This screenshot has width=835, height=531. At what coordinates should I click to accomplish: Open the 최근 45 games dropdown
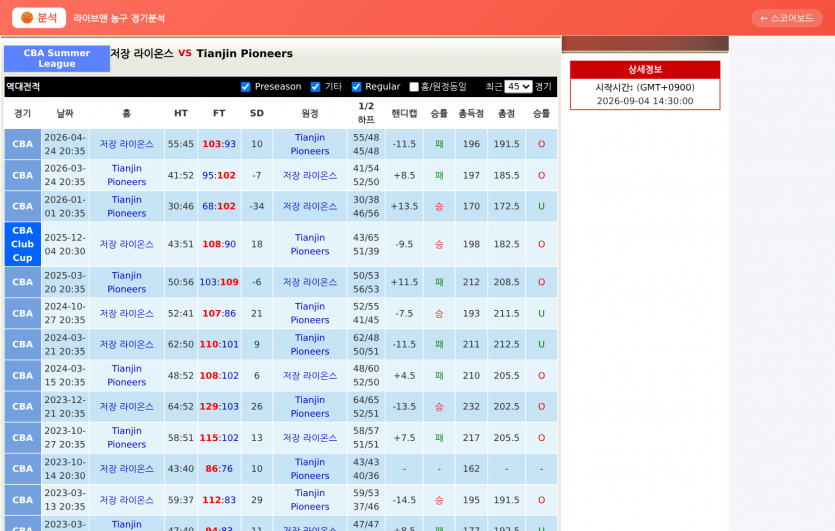click(518, 86)
